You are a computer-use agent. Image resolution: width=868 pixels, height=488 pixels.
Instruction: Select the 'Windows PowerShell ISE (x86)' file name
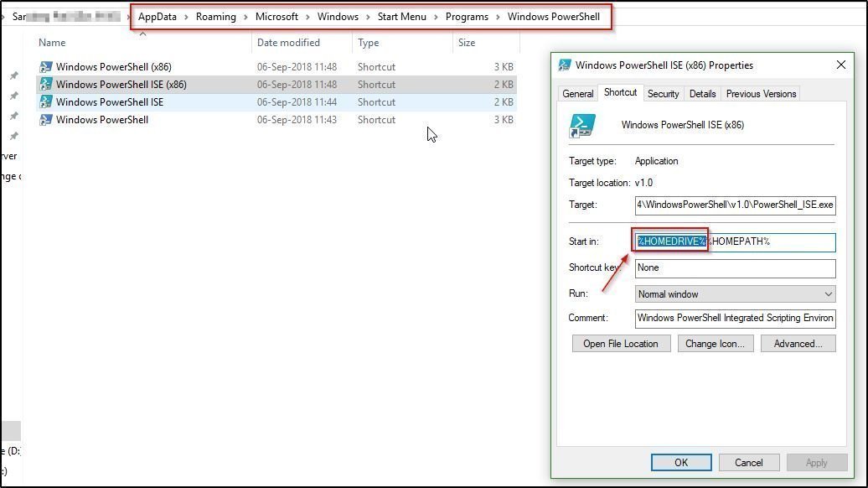(x=121, y=85)
